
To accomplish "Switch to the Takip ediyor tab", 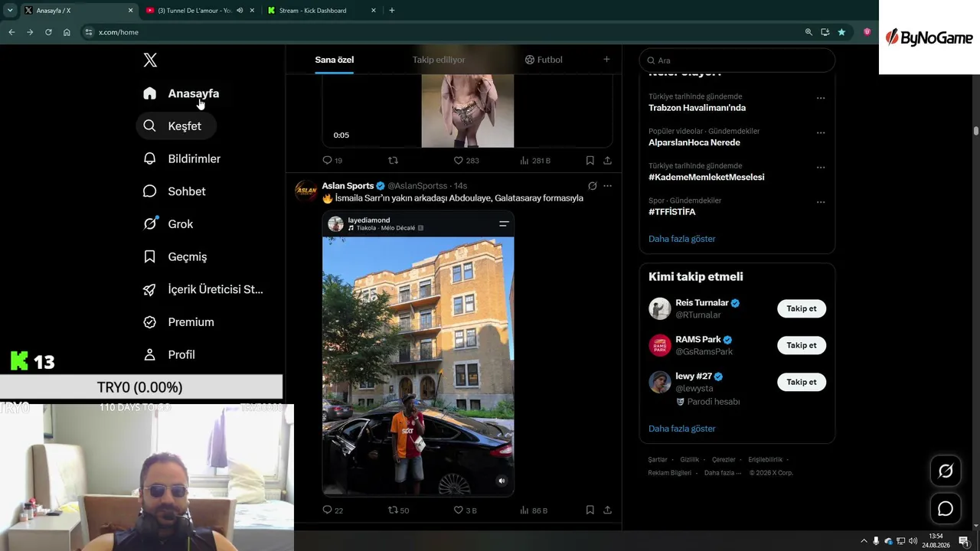I will [439, 60].
